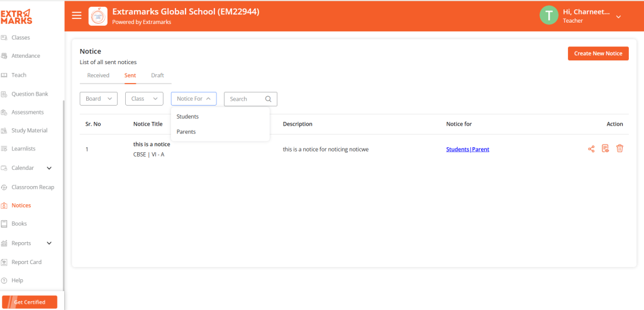The width and height of the screenshot is (644, 310).
Task: View the notice via the document icon
Action: [x=606, y=148]
